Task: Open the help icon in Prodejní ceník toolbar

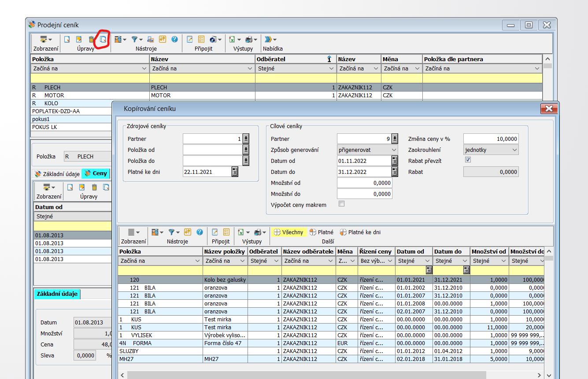Action: coord(174,39)
